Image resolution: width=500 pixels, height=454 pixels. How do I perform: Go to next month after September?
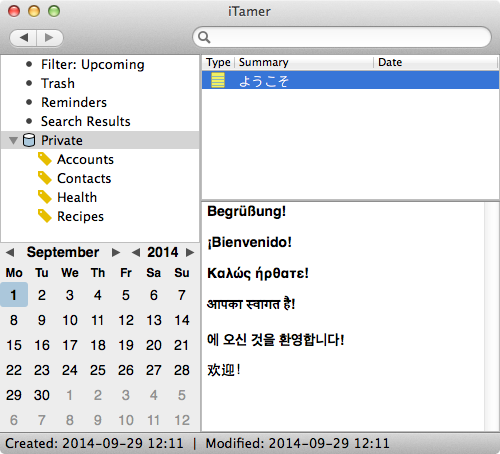(x=116, y=252)
